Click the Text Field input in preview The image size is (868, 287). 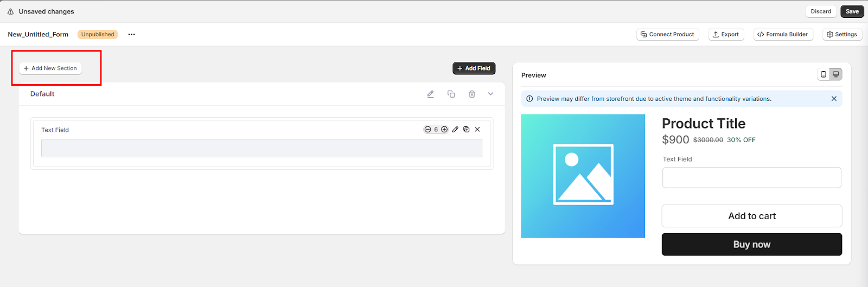click(x=751, y=177)
